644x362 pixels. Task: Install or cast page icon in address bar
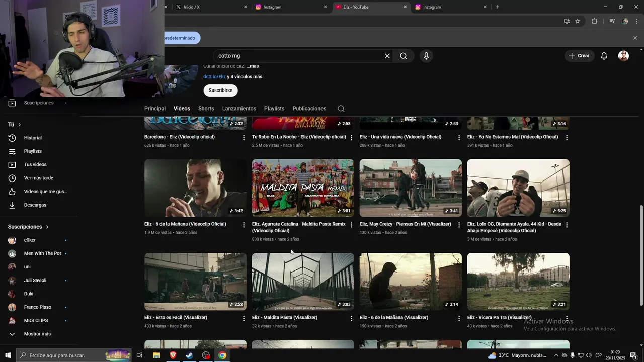(567, 21)
